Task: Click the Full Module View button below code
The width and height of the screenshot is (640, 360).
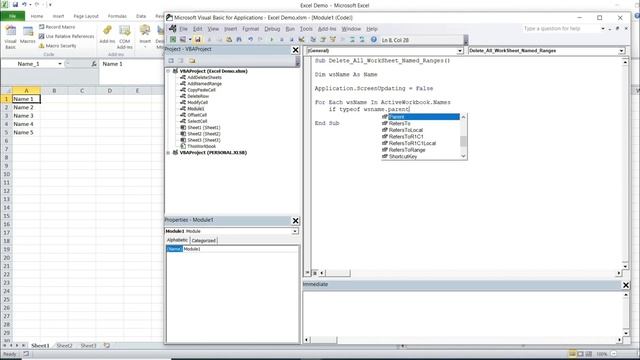Action: [315, 273]
